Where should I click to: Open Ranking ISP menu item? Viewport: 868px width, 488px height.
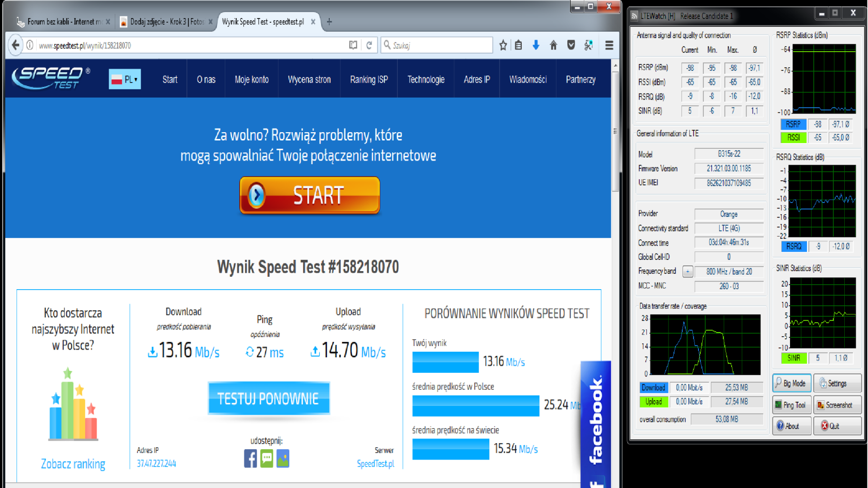tap(369, 80)
